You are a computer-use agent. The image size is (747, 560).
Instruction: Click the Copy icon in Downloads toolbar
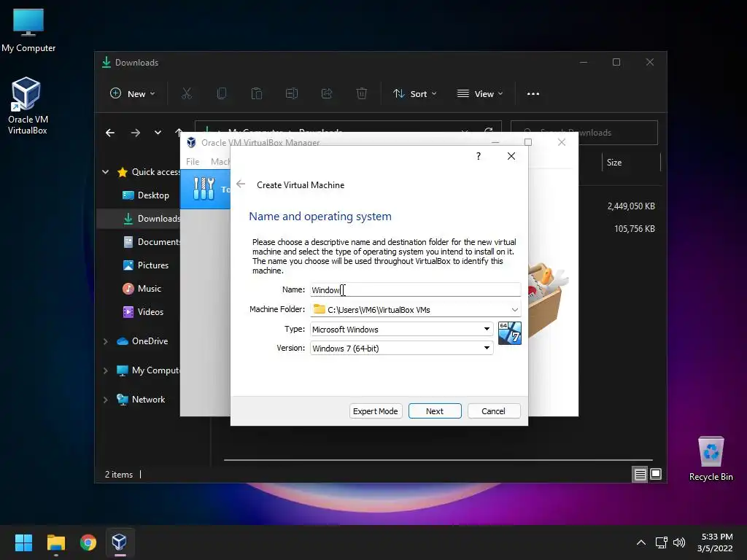(222, 94)
